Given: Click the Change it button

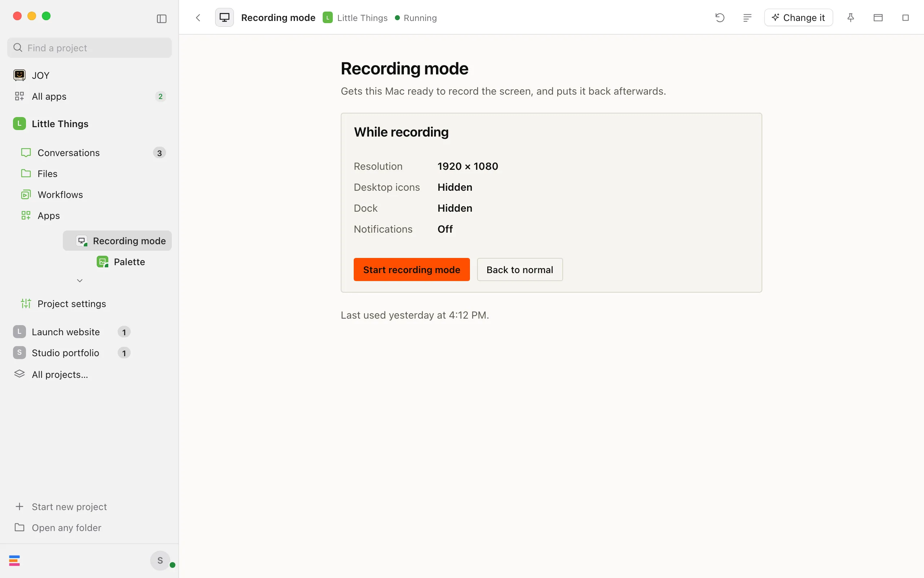Looking at the screenshot, I should coord(798,18).
